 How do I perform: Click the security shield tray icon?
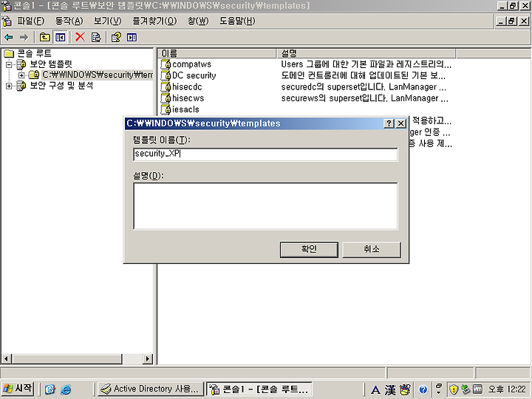point(454,389)
